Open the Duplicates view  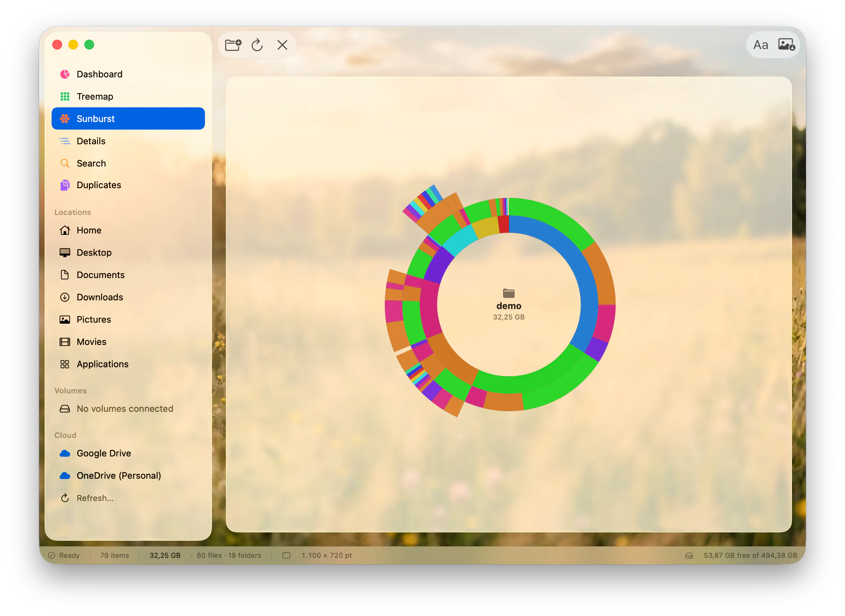point(128,185)
